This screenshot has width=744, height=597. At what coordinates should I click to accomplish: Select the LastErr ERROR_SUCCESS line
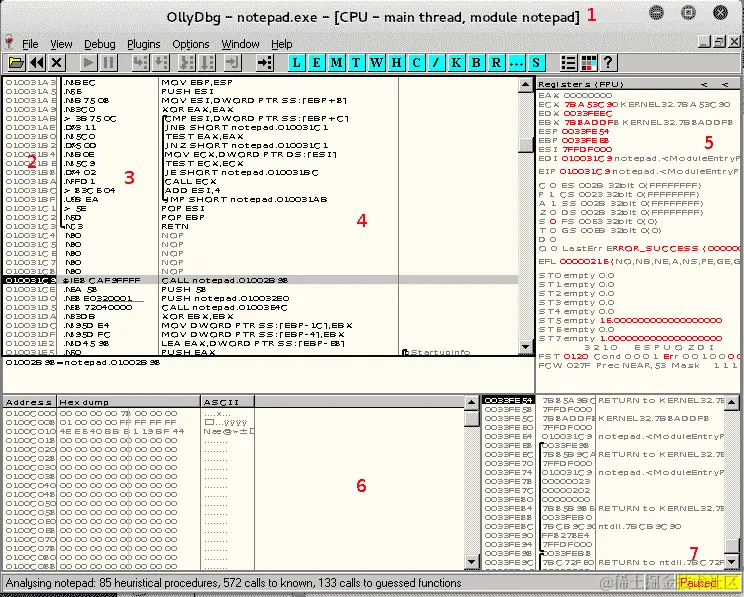point(639,249)
